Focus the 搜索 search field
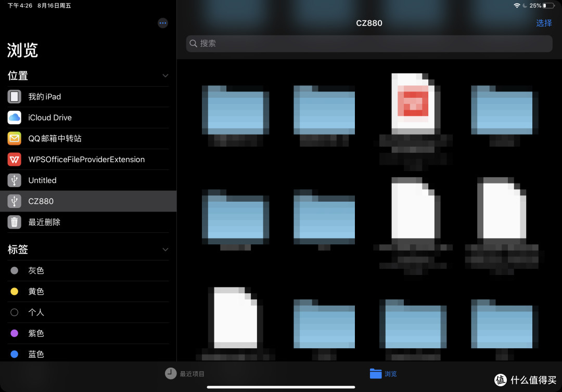 tap(369, 43)
